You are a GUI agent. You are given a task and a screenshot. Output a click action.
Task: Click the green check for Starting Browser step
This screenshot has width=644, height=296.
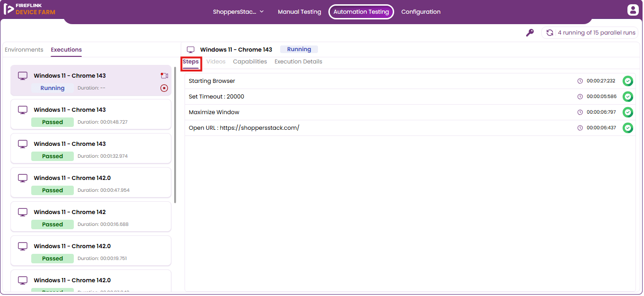(628, 81)
